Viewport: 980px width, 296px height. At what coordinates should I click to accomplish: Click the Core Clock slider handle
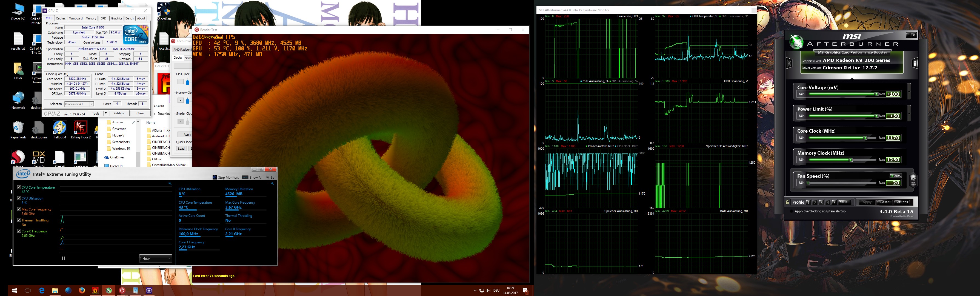click(x=865, y=138)
